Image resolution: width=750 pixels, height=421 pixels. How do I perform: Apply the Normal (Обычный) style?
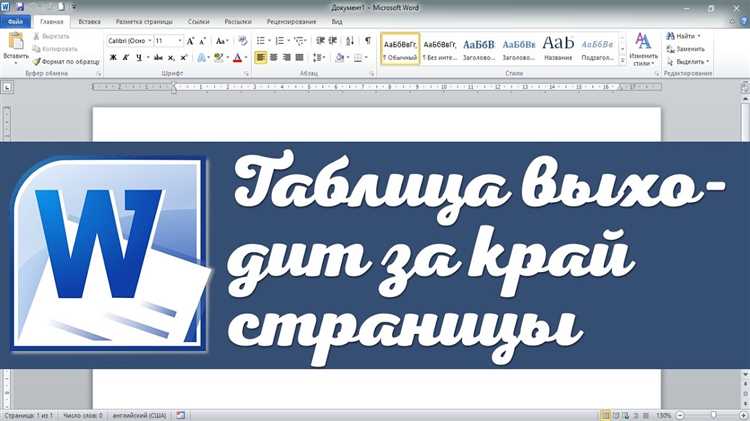tap(400, 49)
